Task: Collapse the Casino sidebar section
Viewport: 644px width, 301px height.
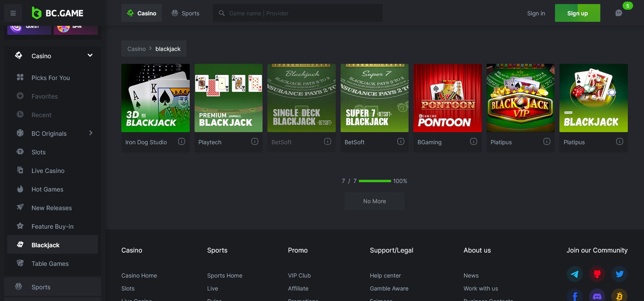Action: coord(90,55)
